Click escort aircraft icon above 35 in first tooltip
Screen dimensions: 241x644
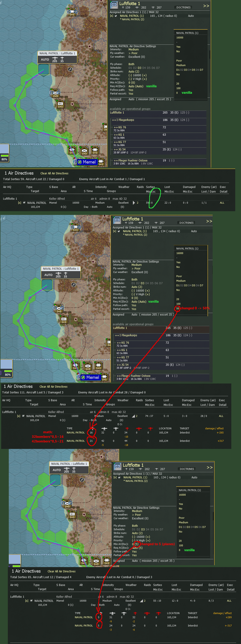[62, 58]
